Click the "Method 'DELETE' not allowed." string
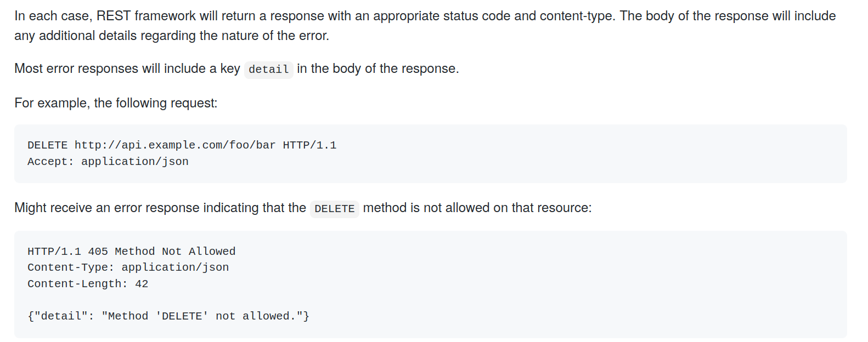Viewport: 868px width, 342px height. coord(203,316)
